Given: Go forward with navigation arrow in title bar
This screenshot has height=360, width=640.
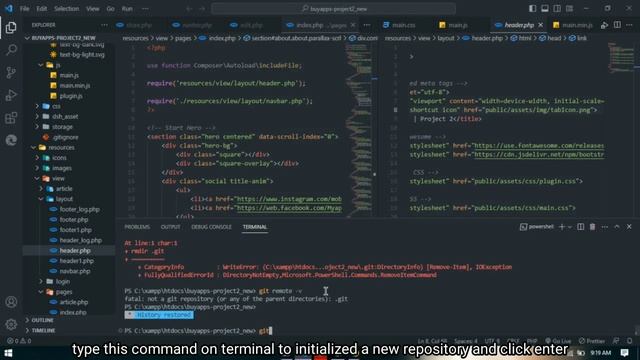Looking at the screenshot, I should 202,9.
